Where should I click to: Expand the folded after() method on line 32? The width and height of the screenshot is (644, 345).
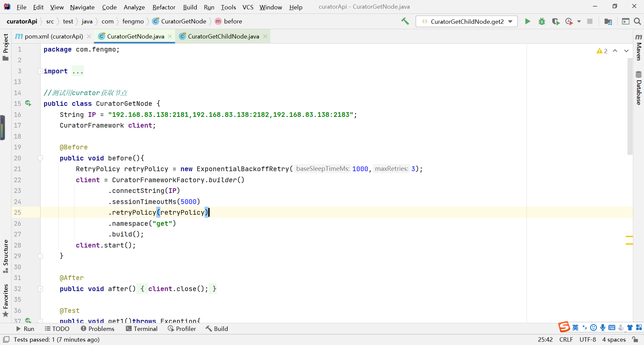click(x=40, y=289)
